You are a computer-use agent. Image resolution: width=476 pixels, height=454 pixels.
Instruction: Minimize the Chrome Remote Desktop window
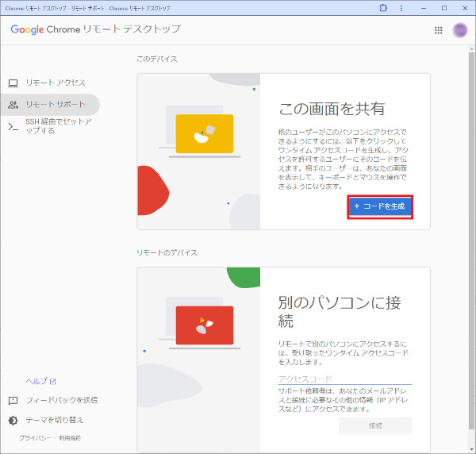(x=424, y=8)
